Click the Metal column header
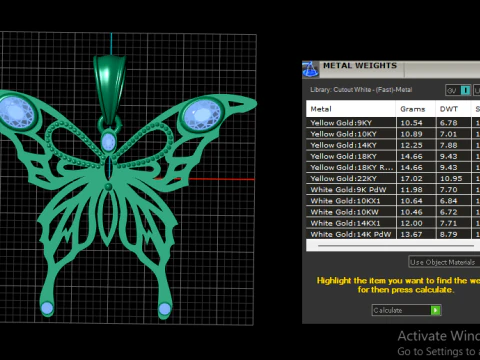The width and height of the screenshot is (480, 360). point(351,109)
